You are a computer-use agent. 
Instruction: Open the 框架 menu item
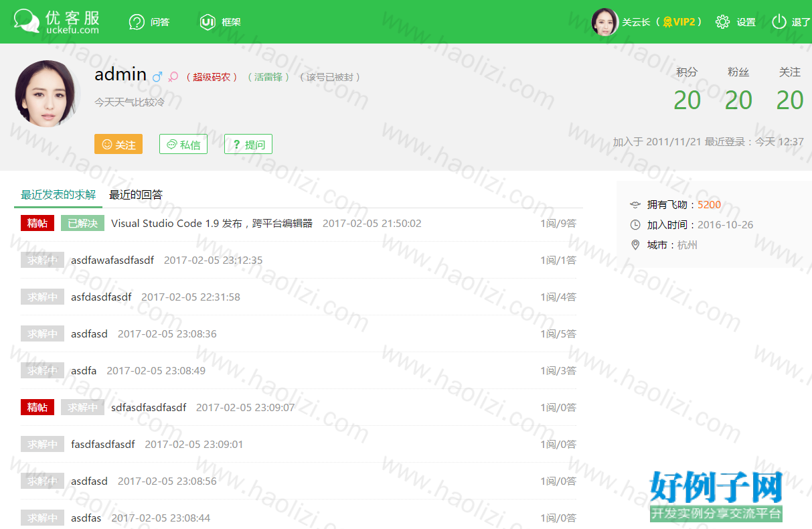(x=231, y=22)
